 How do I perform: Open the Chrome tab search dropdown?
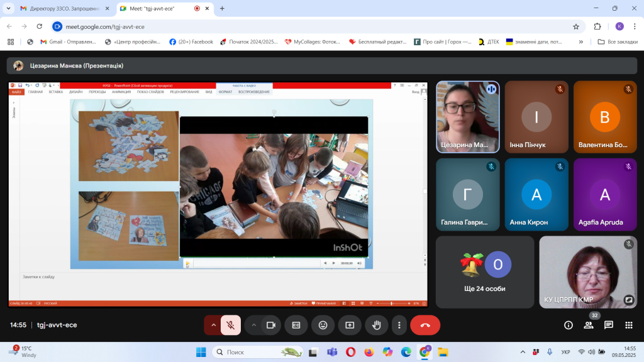tap(8, 8)
